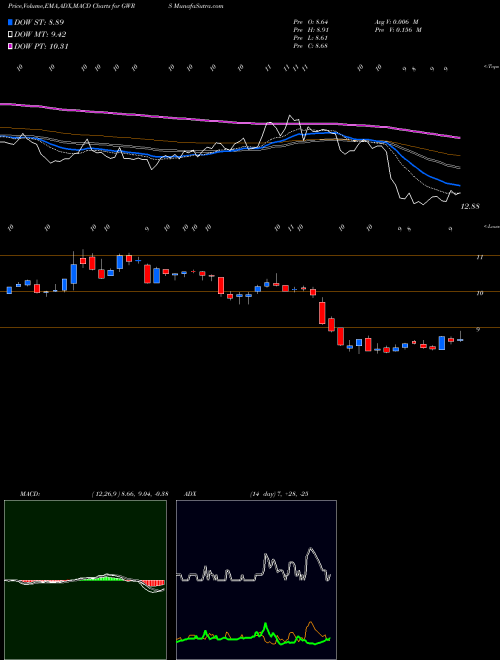Click the 'Pre O: 8.64' value

click(311, 22)
